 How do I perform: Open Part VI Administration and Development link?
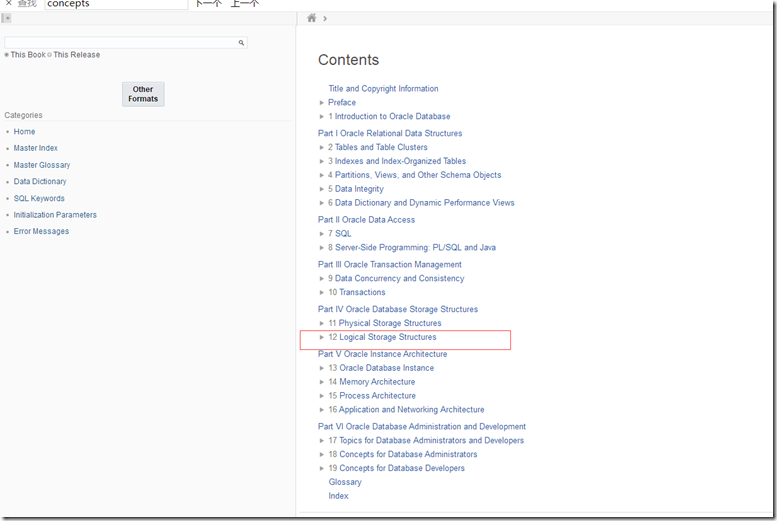(422, 426)
